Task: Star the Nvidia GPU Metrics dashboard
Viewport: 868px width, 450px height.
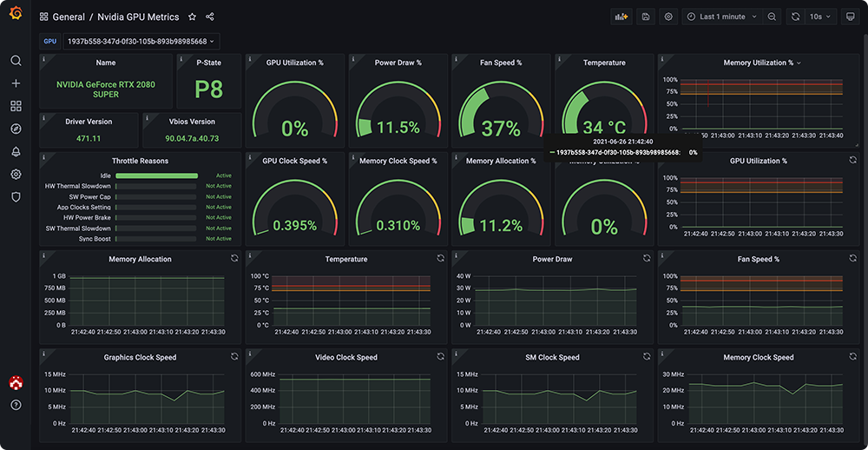Action: point(192,17)
